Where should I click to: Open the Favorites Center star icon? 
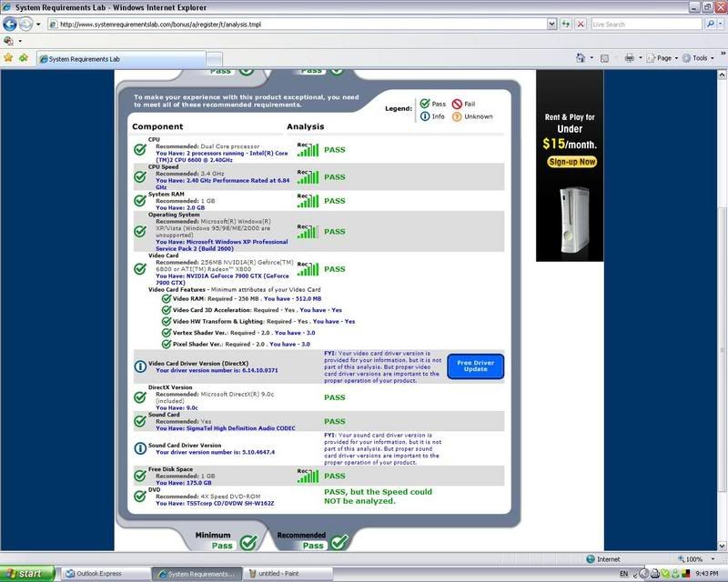[8, 57]
